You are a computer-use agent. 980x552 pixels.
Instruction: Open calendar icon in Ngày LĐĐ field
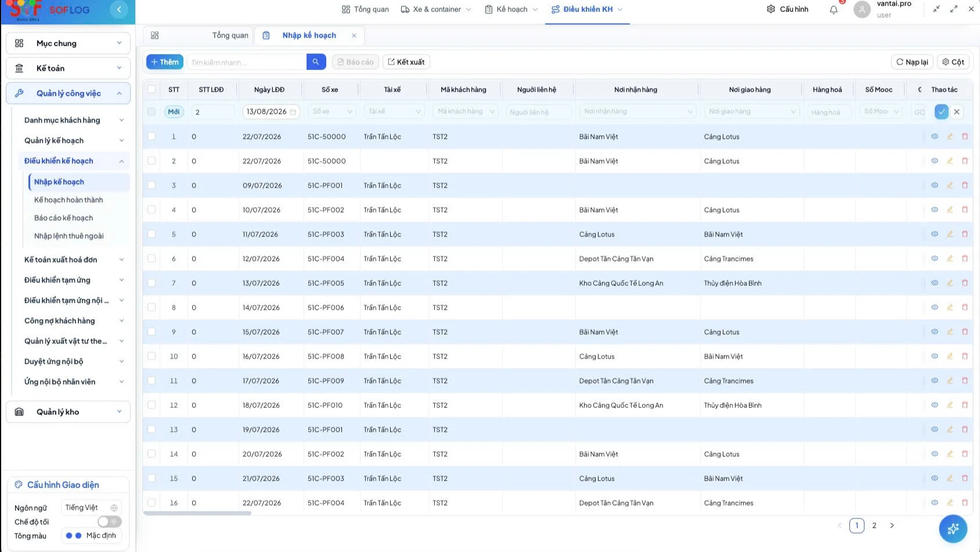tap(293, 112)
